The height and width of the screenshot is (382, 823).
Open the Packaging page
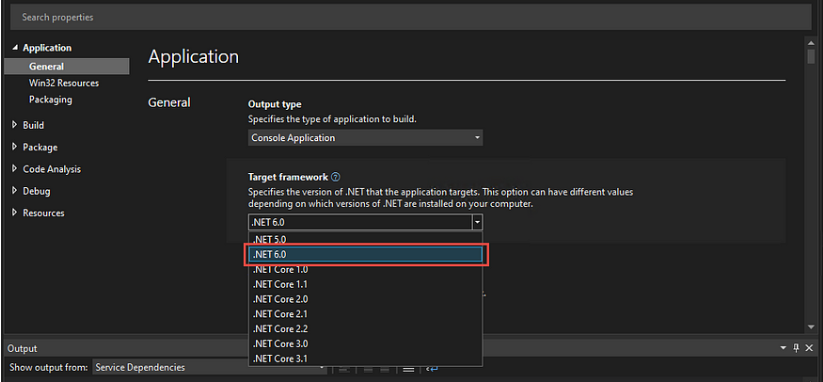click(50, 99)
